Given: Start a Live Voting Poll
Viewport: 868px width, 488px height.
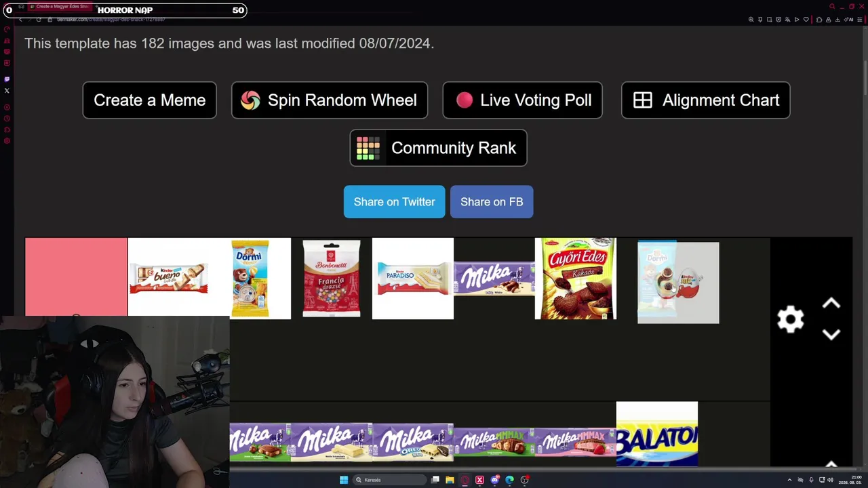Looking at the screenshot, I should pyautogui.click(x=522, y=100).
